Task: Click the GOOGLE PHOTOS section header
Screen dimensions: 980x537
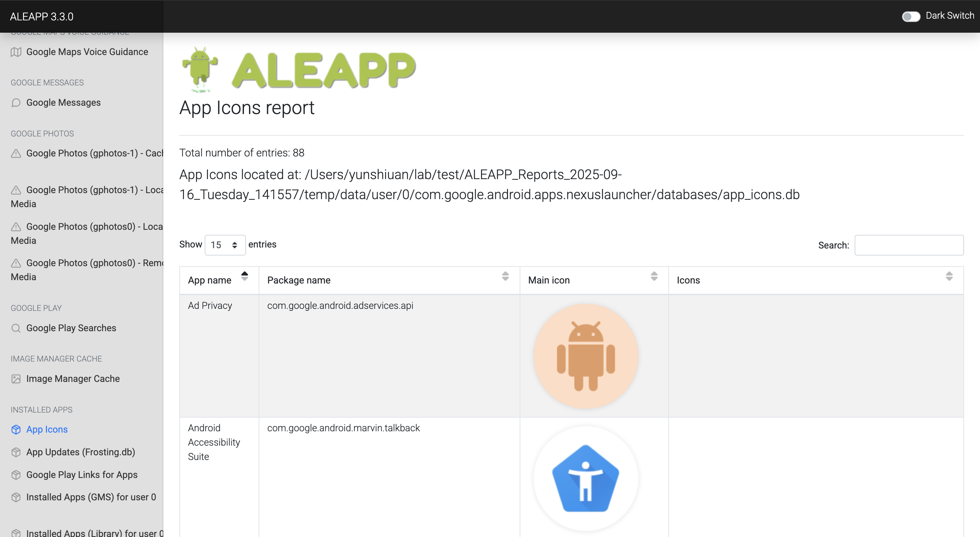Action: click(x=42, y=134)
